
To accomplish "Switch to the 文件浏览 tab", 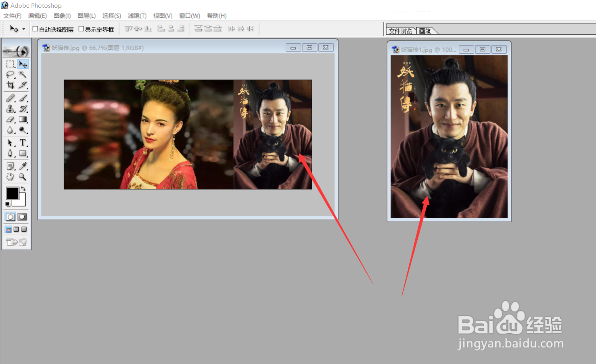I will 400,31.
